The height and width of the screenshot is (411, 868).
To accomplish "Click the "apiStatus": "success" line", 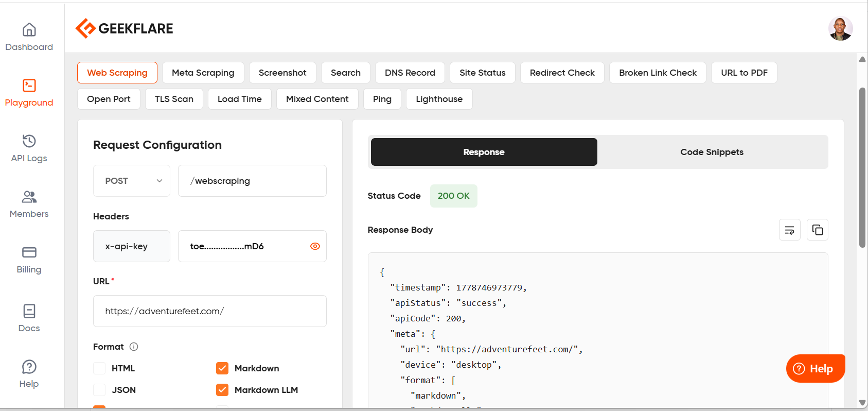I will [448, 303].
